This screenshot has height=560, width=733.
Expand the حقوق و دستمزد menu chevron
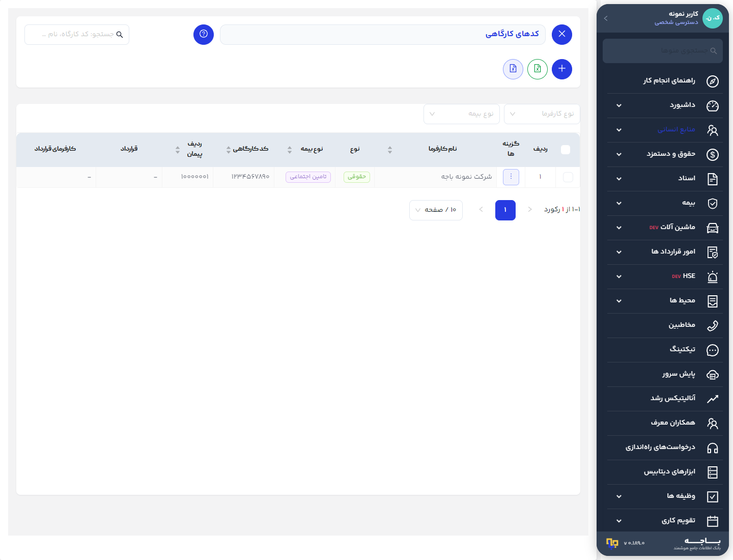pyautogui.click(x=619, y=154)
